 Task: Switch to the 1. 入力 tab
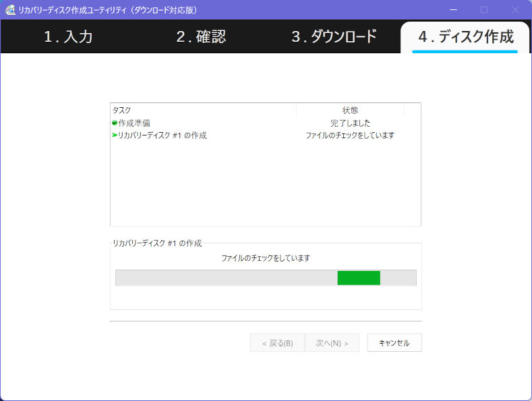click(x=68, y=36)
